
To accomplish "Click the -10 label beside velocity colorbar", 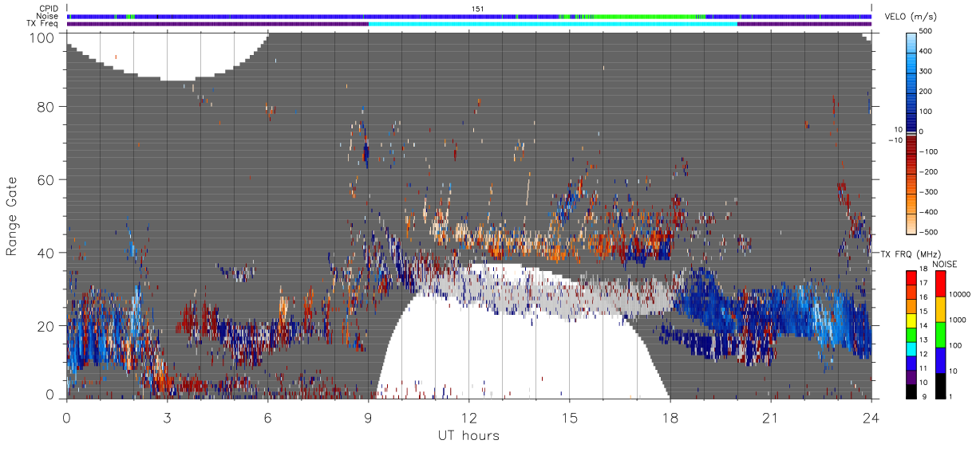I will [x=895, y=140].
